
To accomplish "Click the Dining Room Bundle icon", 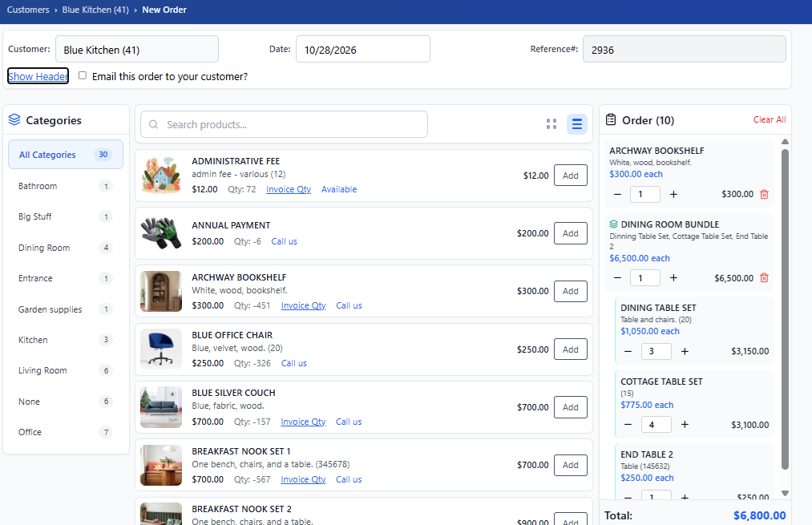I will click(x=614, y=224).
